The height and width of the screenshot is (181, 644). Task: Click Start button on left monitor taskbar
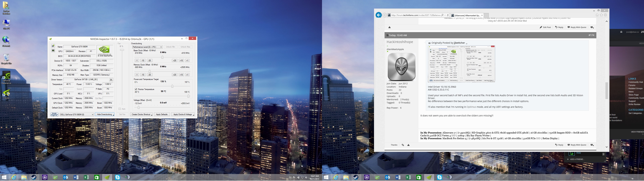pyautogui.click(x=4, y=177)
